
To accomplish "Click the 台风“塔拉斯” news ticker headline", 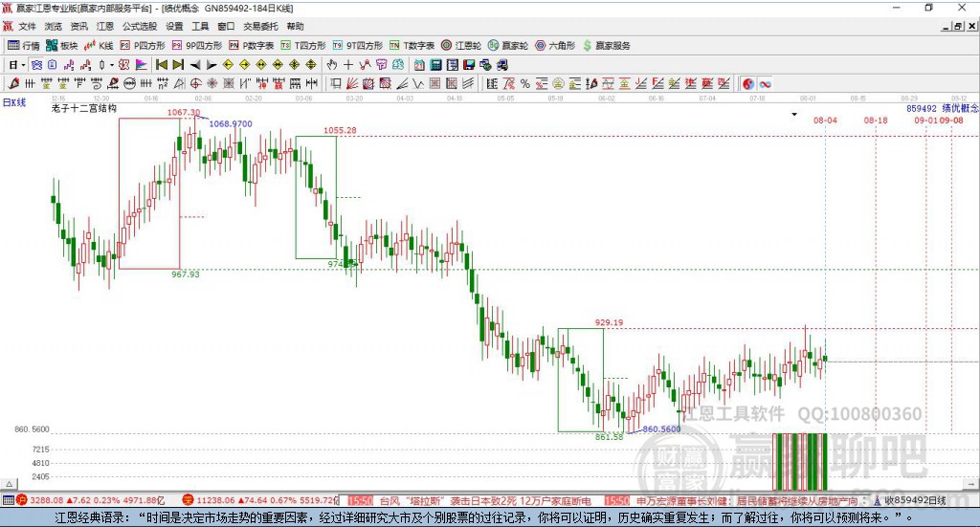I will coord(485,501).
